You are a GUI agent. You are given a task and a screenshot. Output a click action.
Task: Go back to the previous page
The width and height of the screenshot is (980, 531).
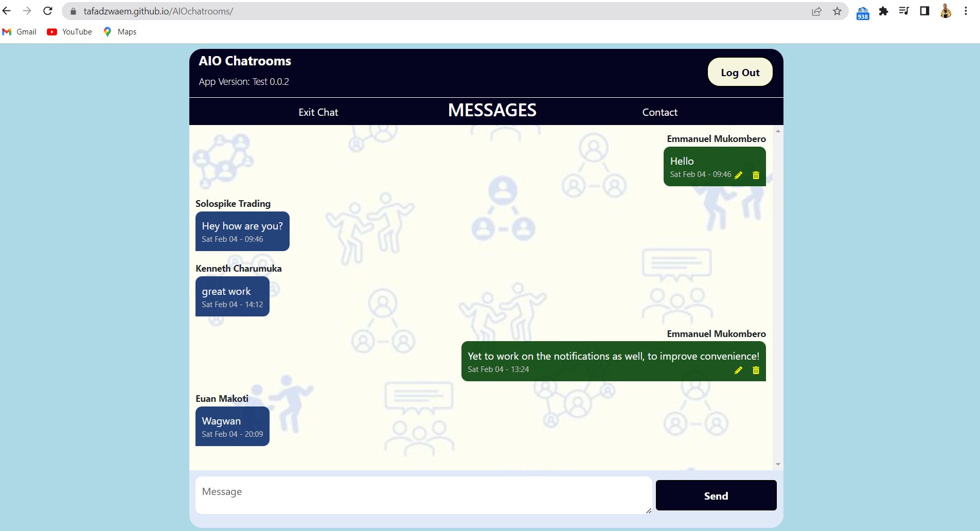[7, 11]
